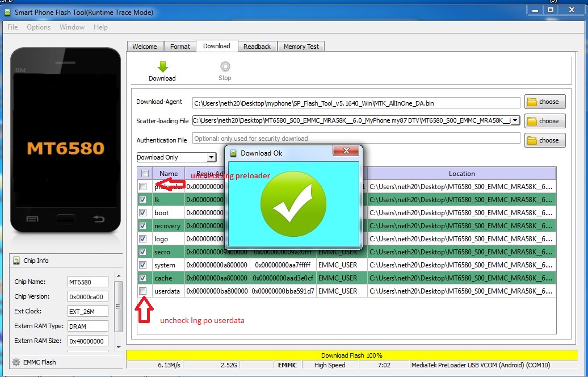Viewport: 588px width, 377px height.
Task: Click the High Speed status entry
Action: [x=330, y=365]
